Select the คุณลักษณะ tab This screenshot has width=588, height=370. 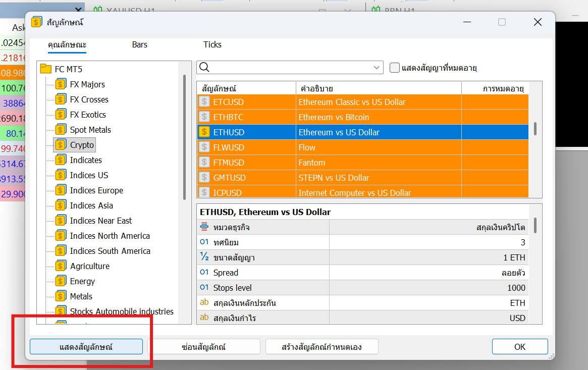(x=67, y=44)
